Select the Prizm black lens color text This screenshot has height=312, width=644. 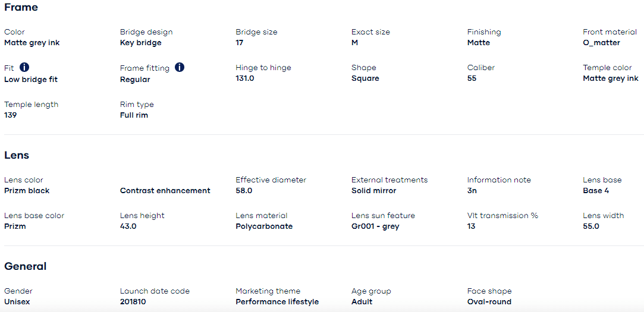point(27,191)
